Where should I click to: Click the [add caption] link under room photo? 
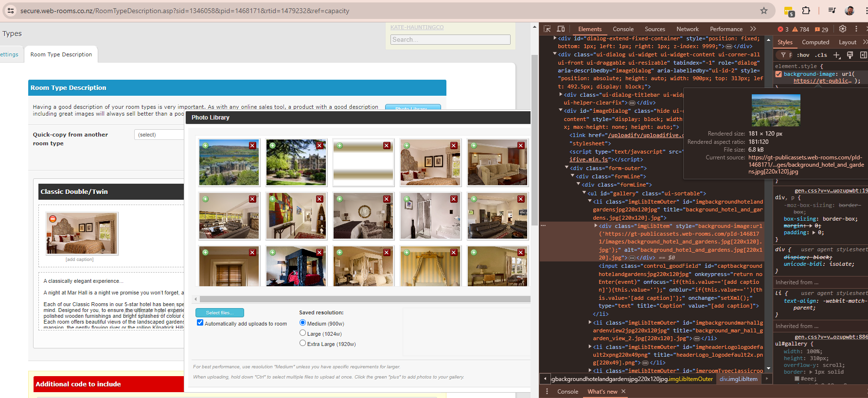pyautogui.click(x=80, y=260)
